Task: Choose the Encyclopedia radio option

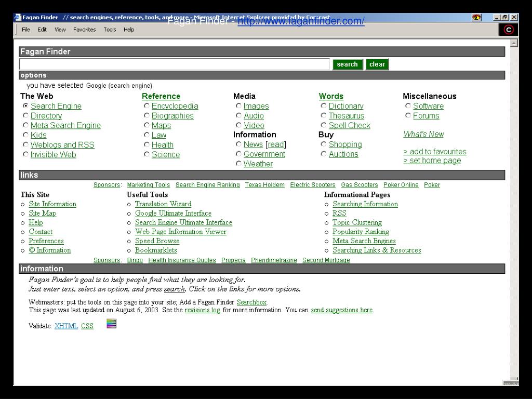Action: pyautogui.click(x=147, y=106)
